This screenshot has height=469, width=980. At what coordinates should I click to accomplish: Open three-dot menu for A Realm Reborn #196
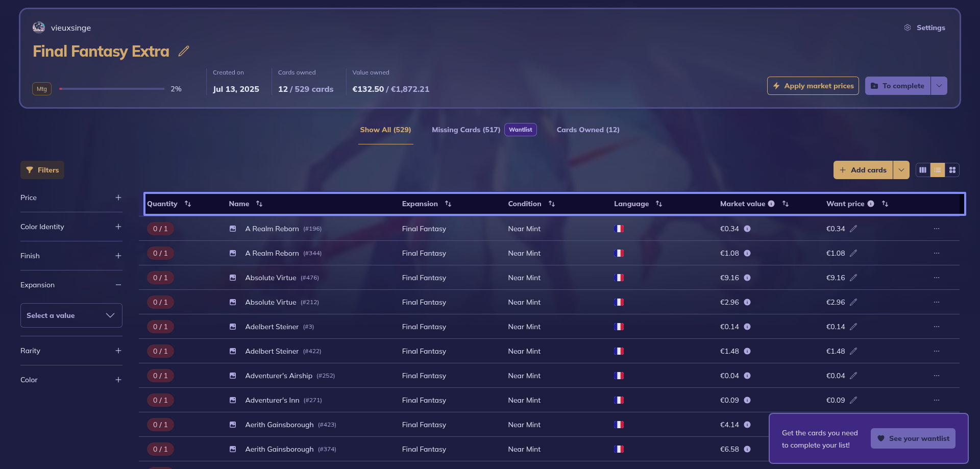click(937, 229)
